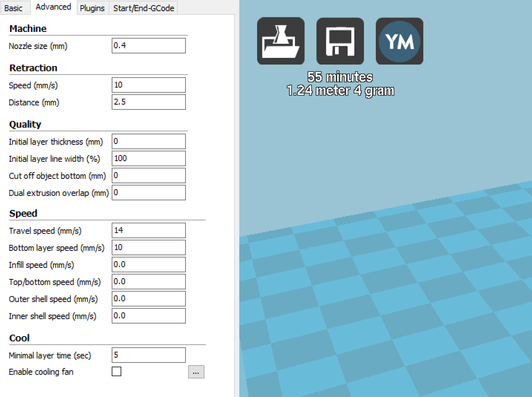Enable the cooling fan checkbox
Viewport: 532px width, 397px height.
116,371
